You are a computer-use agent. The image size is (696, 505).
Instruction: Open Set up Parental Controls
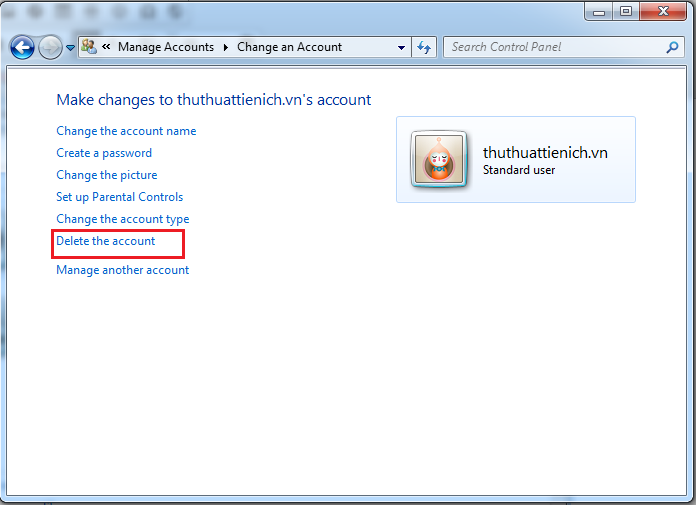(x=119, y=197)
